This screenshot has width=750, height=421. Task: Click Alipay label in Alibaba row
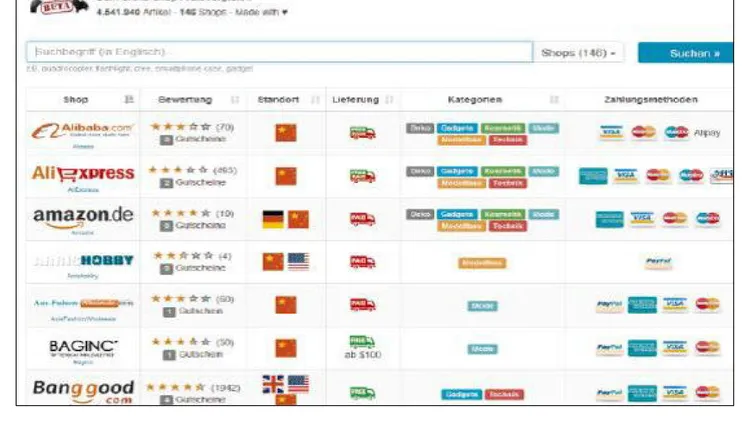click(x=706, y=133)
